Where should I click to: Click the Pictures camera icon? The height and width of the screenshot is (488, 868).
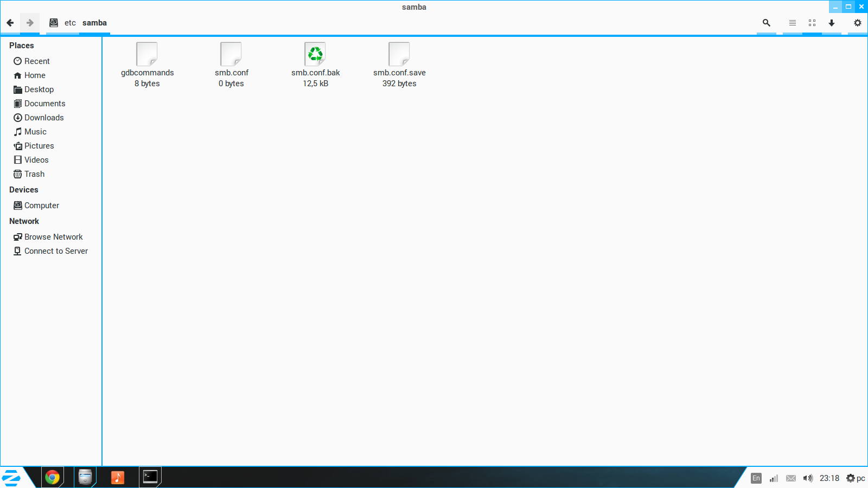pos(18,146)
